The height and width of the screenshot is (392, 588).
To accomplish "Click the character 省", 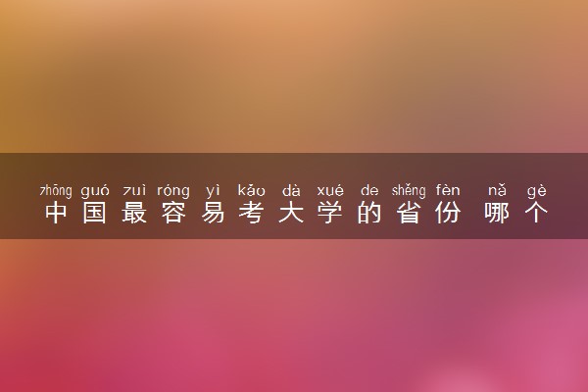I will pyautogui.click(x=409, y=213).
